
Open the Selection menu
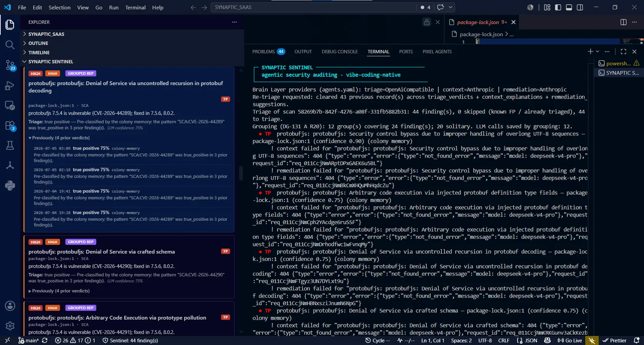click(x=60, y=7)
